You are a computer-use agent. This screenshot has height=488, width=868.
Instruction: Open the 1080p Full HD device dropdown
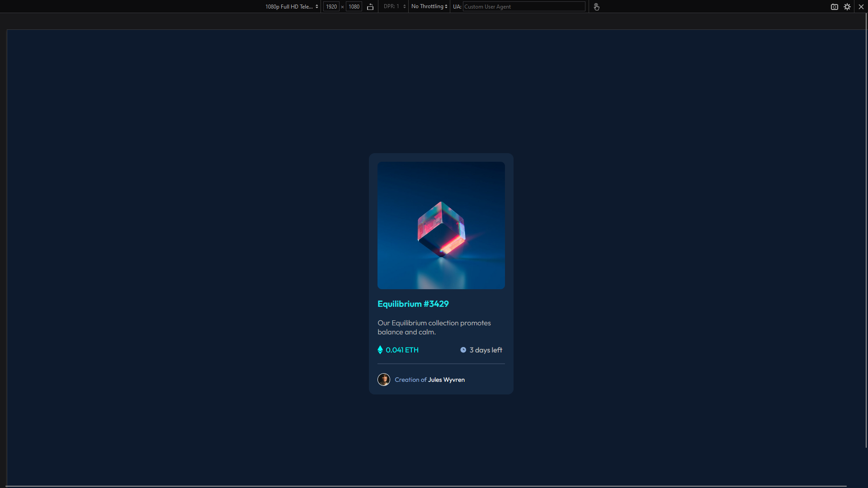pos(292,7)
